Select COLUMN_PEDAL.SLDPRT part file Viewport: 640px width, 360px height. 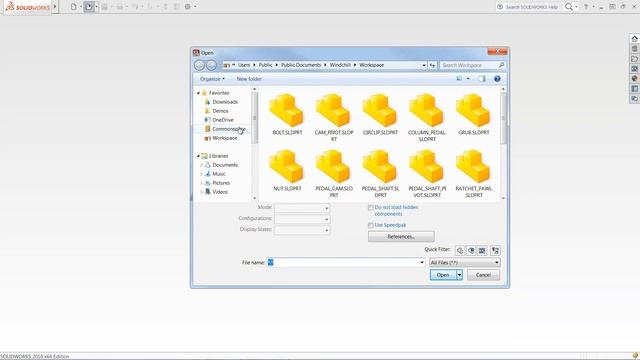click(x=427, y=118)
